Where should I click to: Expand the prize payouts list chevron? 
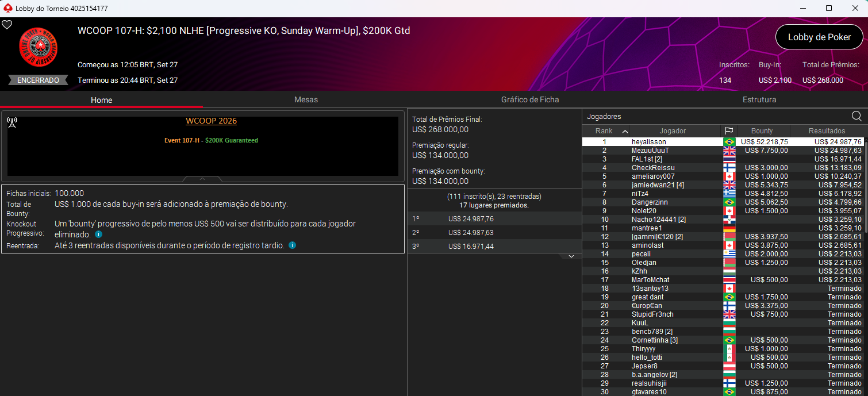[570, 256]
